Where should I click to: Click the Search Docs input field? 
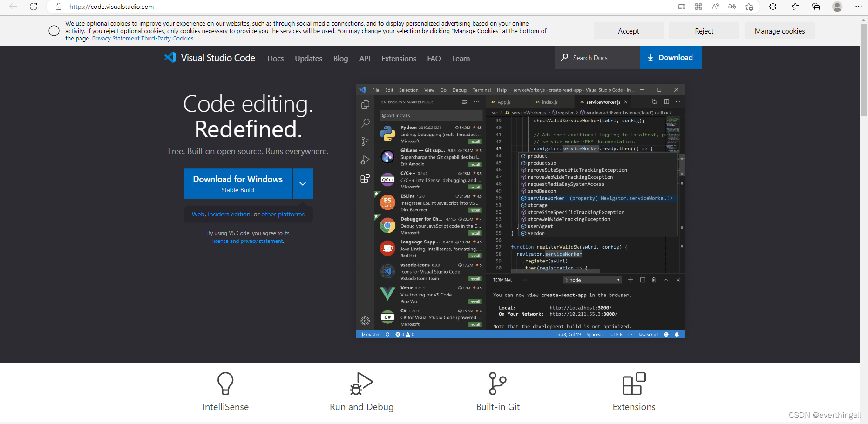click(597, 57)
